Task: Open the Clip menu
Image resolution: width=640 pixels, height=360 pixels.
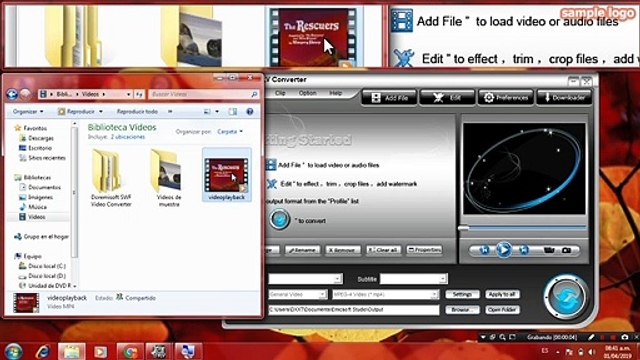Action: (280, 93)
